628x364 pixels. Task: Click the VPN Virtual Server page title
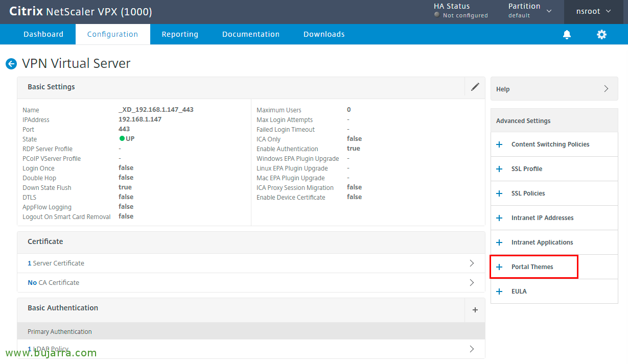pyautogui.click(x=76, y=63)
